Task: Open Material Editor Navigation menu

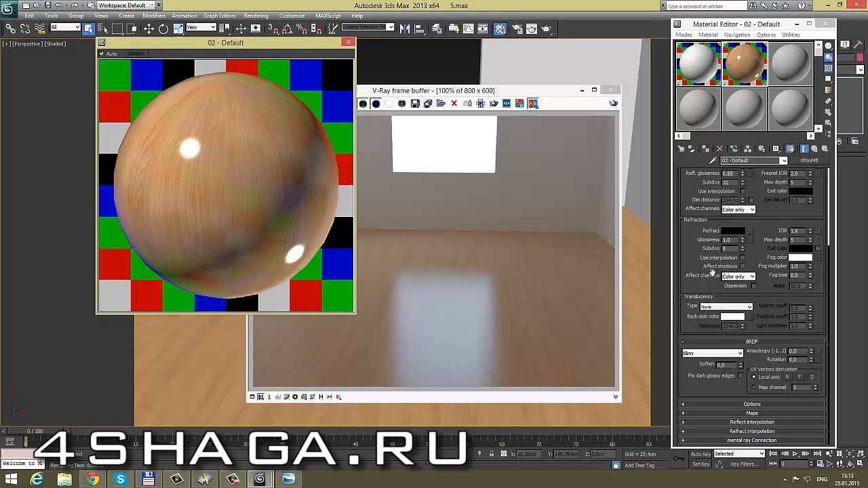Action: click(x=737, y=35)
